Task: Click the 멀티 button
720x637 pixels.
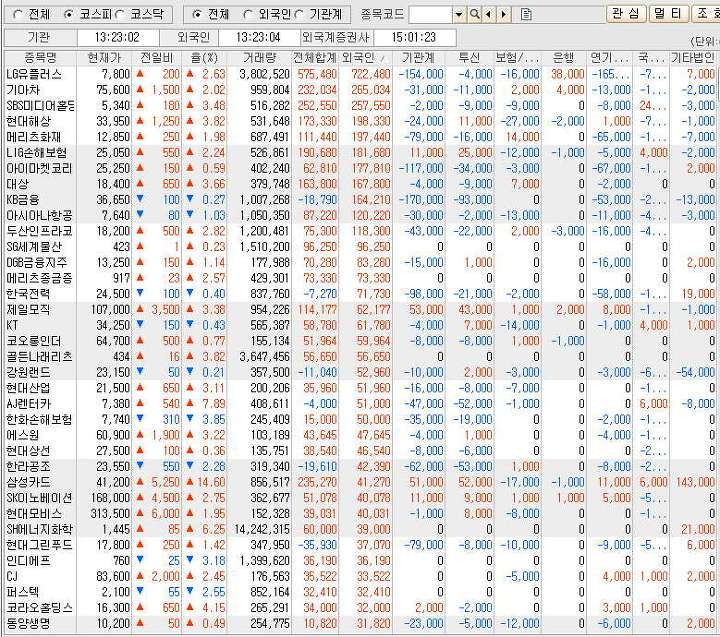Action: pos(668,14)
